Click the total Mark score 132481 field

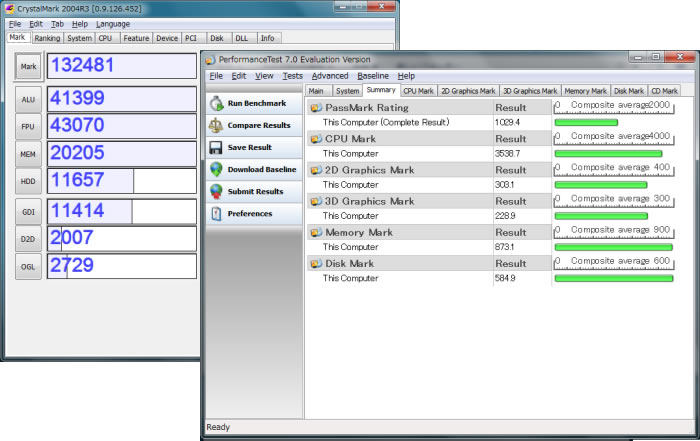pyautogui.click(x=122, y=66)
